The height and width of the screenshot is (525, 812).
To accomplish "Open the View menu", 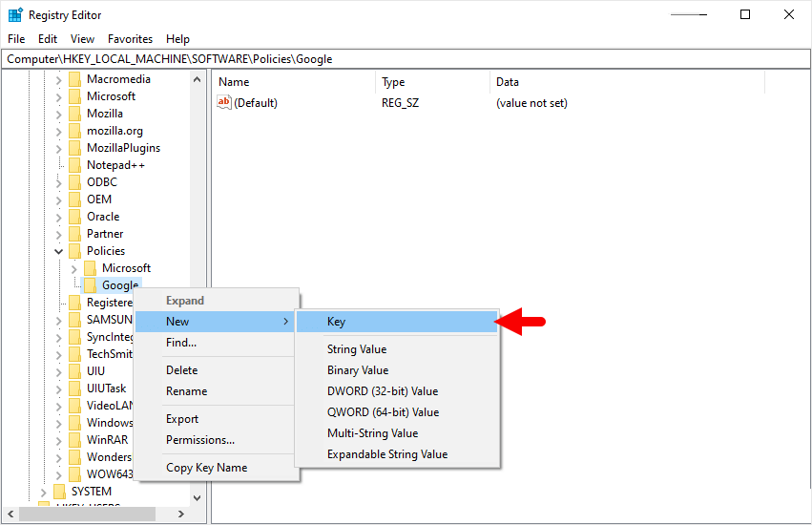I will point(82,39).
